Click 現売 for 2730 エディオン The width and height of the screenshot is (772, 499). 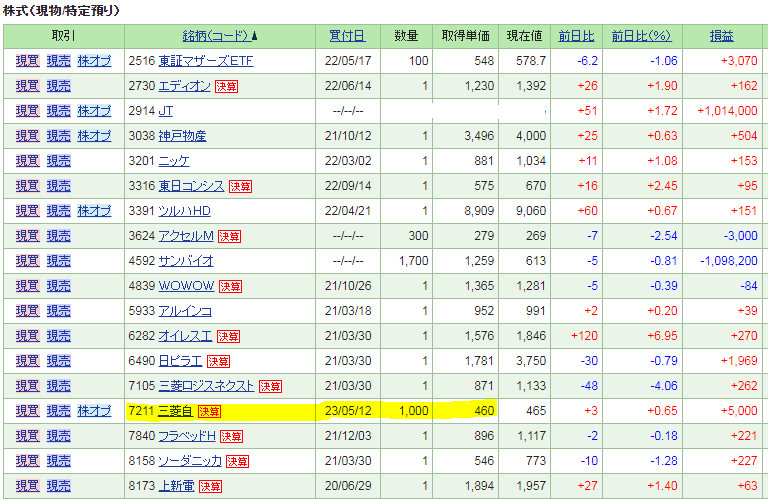pos(59,86)
